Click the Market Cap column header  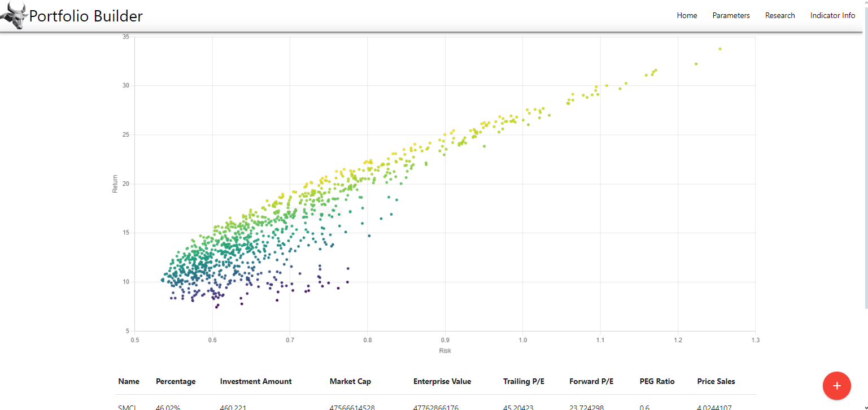click(x=350, y=381)
